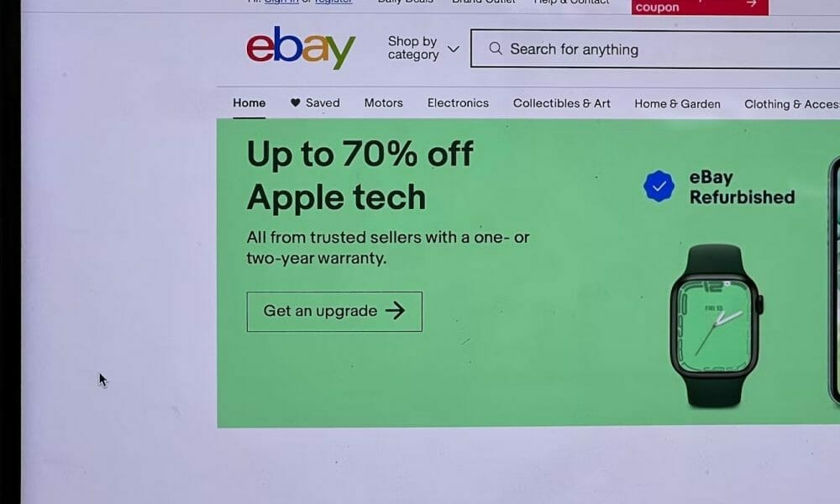This screenshot has width=840, height=504.
Task: Open the Electronics category
Action: coord(458,102)
